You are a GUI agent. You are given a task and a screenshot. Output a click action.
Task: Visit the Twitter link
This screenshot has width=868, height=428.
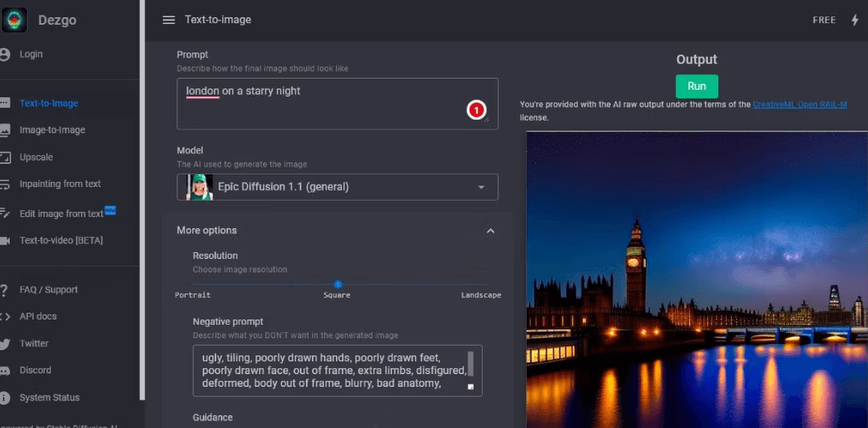34,343
